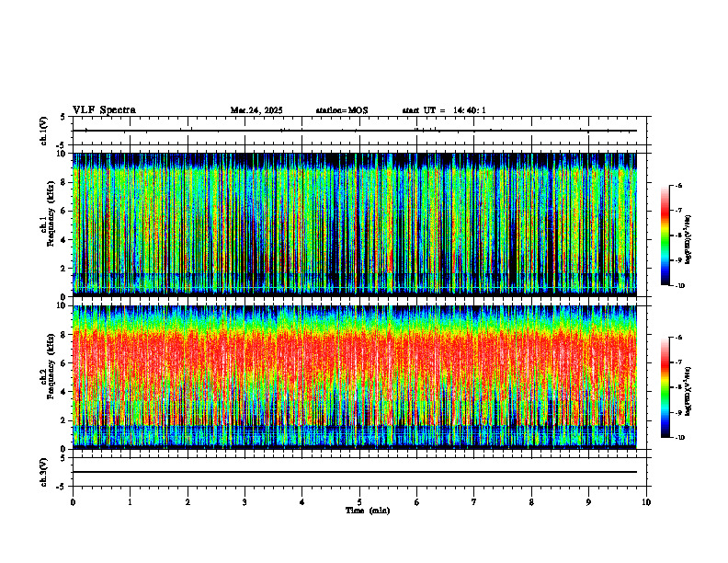Click the 'VLF Spectra' title text
The height and width of the screenshot is (563, 728).
[x=104, y=110]
